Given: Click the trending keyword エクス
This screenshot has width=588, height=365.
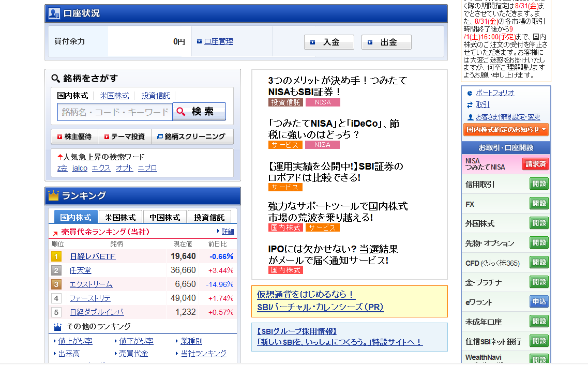Looking at the screenshot, I should click(x=101, y=168).
